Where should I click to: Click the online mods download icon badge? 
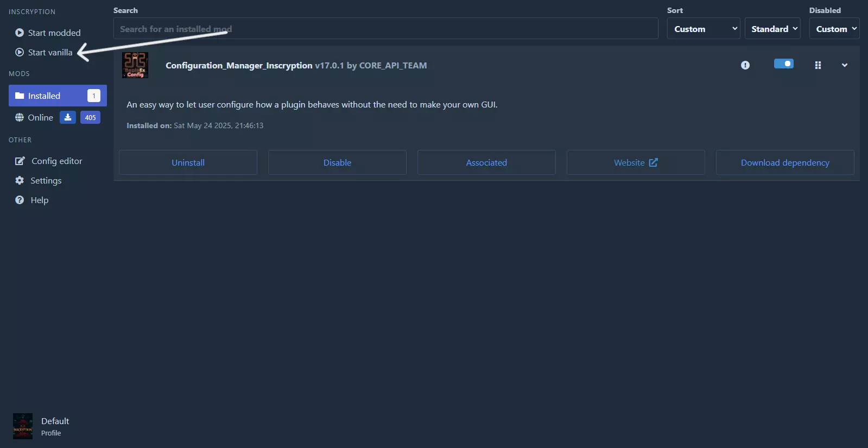(x=68, y=117)
